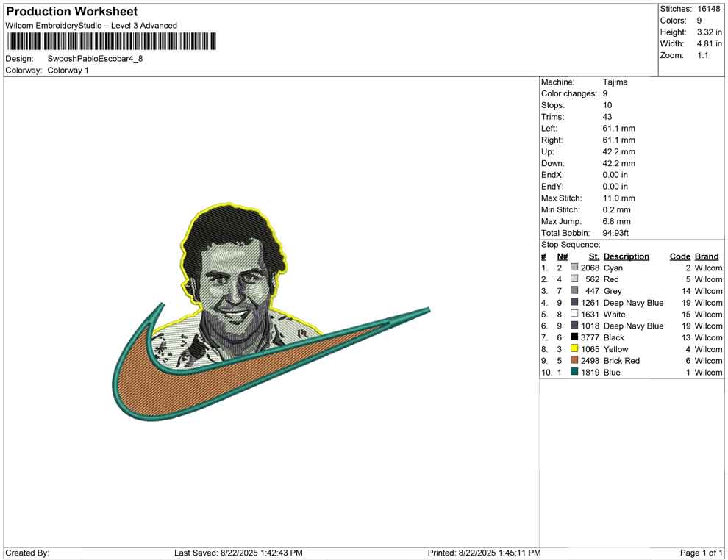Viewport: 728px width, 560px height.
Task: Click the embroidery design preview image
Action: 271,312
